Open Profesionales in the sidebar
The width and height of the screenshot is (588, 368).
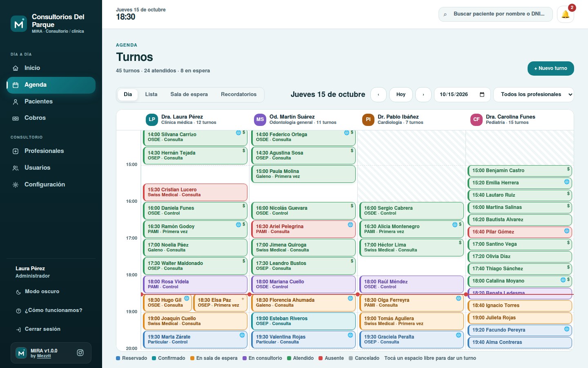coord(51,151)
